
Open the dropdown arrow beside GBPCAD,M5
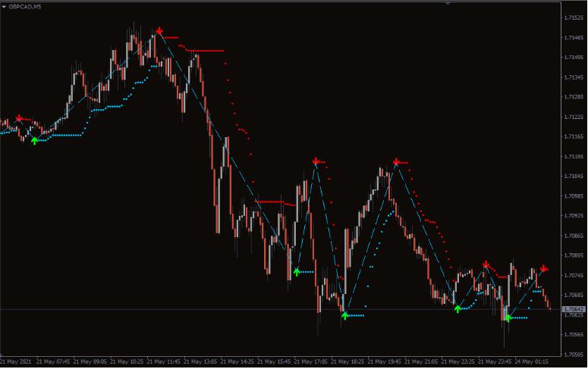coord(4,7)
